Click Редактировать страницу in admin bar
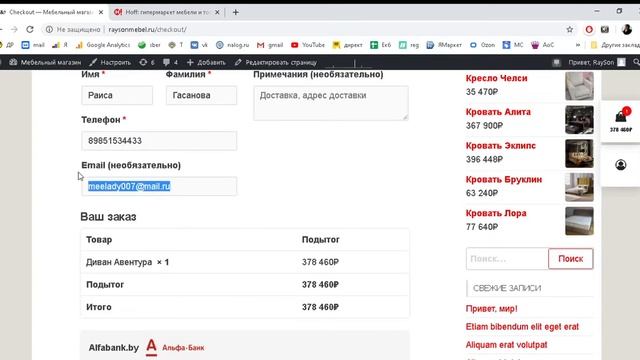The height and width of the screenshot is (360, 640). (x=276, y=62)
